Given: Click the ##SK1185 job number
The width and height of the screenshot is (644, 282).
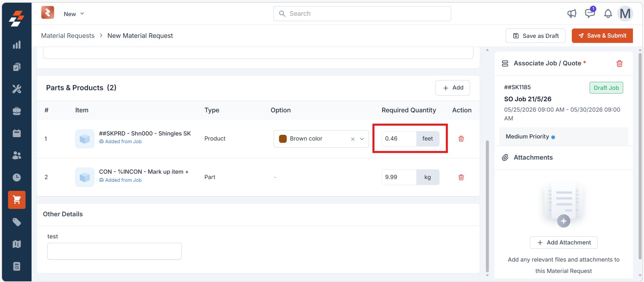Looking at the screenshot, I should click(517, 87).
